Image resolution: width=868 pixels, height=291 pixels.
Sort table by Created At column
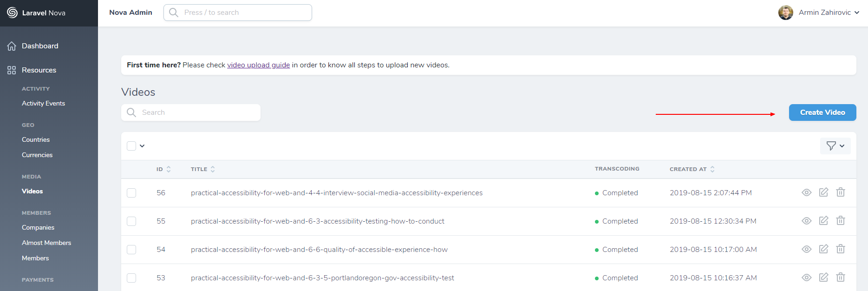(x=692, y=169)
